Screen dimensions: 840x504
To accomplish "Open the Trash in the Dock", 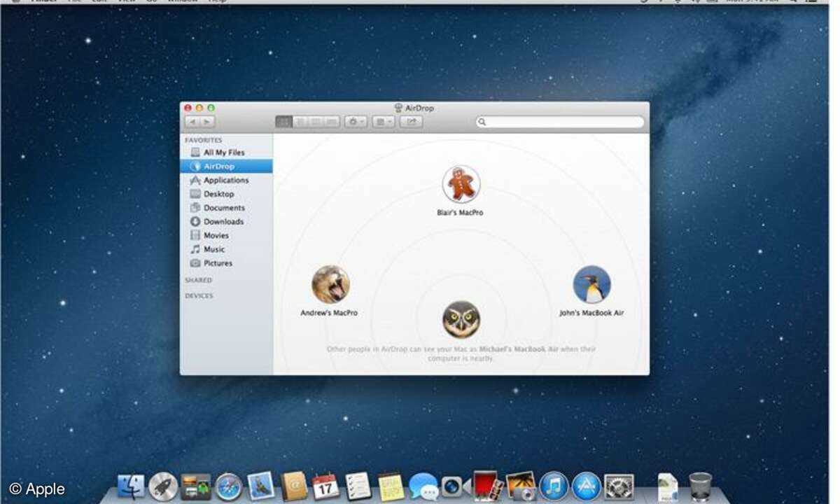I will click(x=700, y=486).
